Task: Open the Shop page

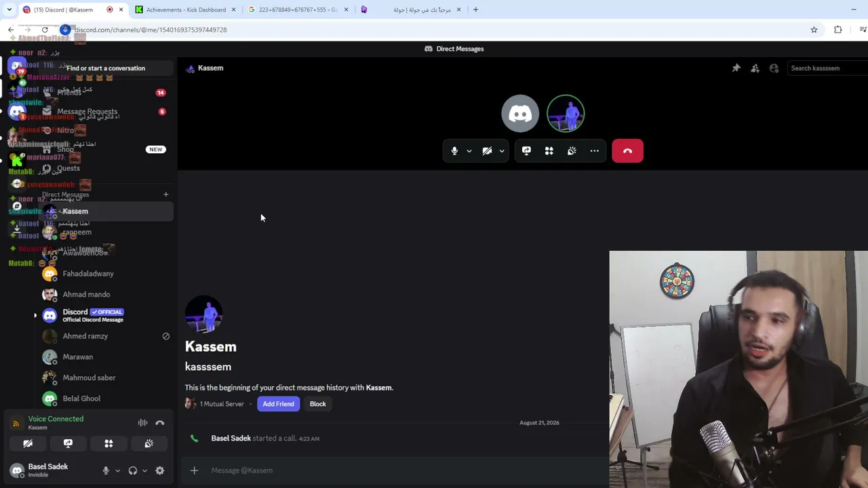Action: click(x=106, y=149)
